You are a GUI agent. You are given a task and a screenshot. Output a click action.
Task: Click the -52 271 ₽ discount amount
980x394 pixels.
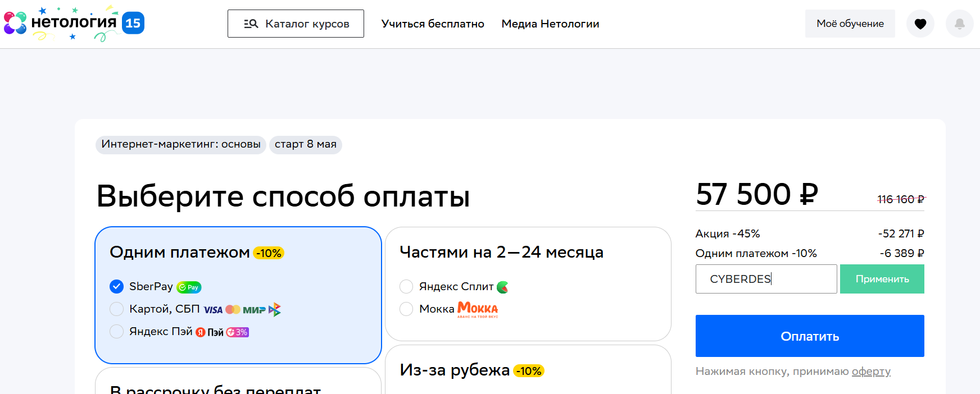[x=901, y=233]
